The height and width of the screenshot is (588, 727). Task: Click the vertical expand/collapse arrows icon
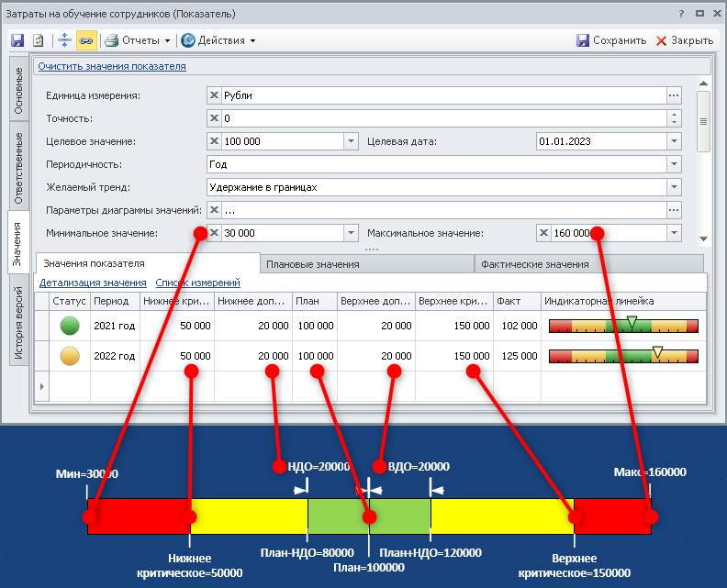pos(64,40)
